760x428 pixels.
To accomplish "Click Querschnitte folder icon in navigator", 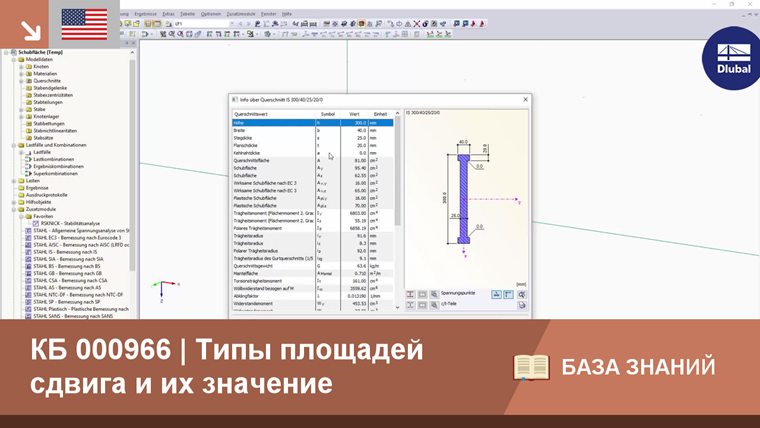I will coord(29,81).
